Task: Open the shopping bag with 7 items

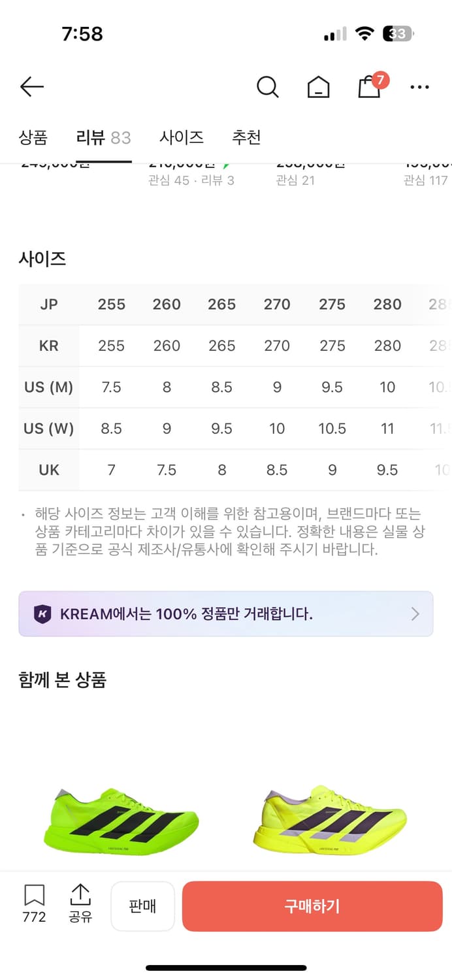Action: (370, 87)
